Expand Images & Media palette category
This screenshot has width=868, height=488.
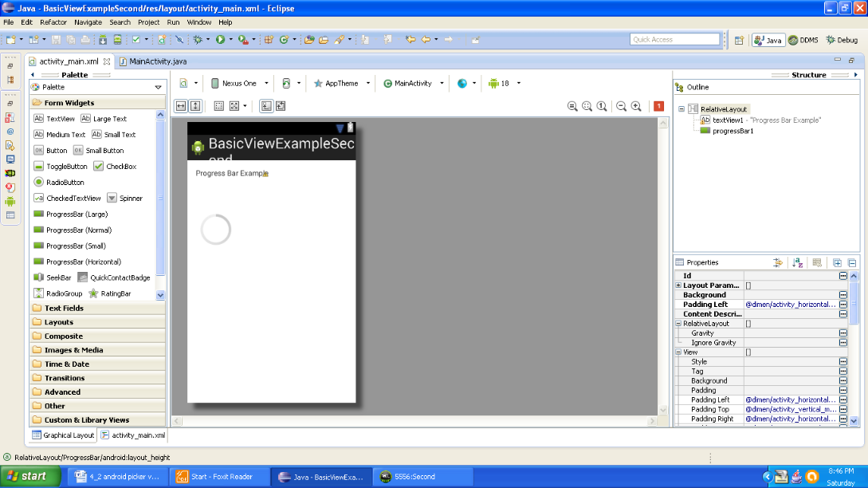[x=97, y=350]
